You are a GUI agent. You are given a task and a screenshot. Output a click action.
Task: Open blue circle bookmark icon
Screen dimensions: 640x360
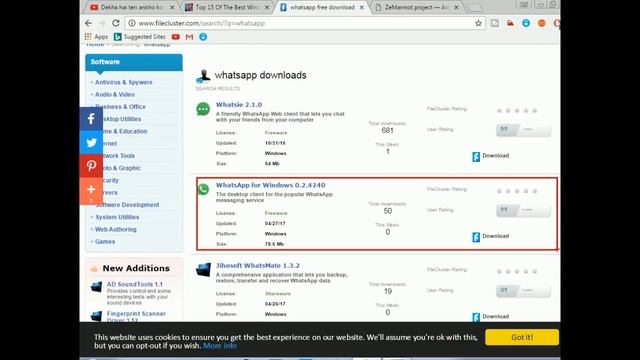[x=203, y=37]
